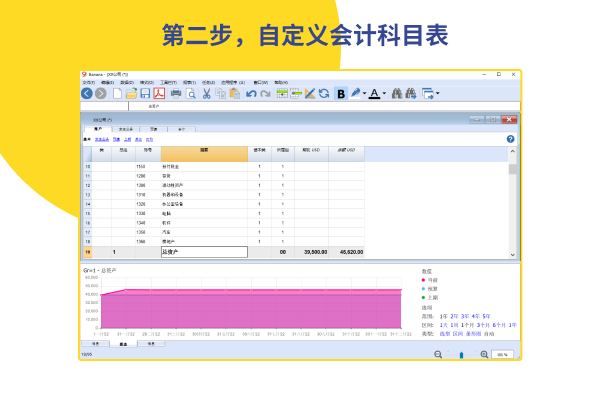Open the 编辑 menu
Viewport: 600px width, 400px height.
click(108, 82)
